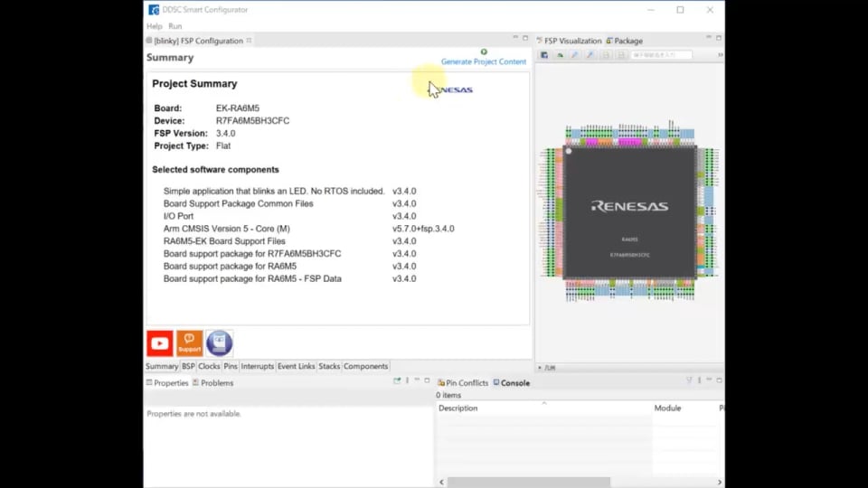868x488 pixels.
Task: Switch to the Problems tab
Action: tap(213, 383)
